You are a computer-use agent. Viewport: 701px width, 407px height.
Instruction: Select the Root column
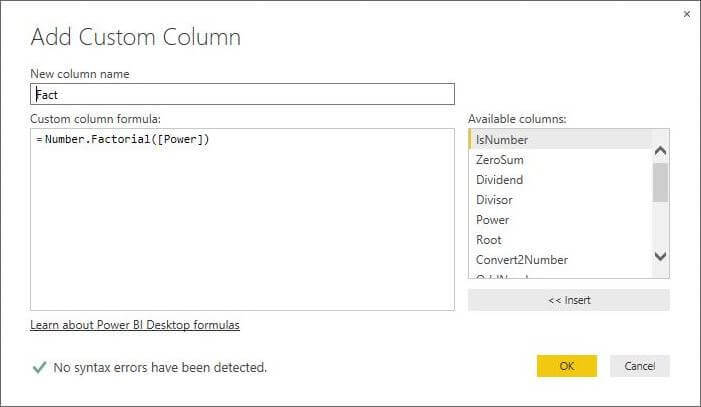[489, 240]
